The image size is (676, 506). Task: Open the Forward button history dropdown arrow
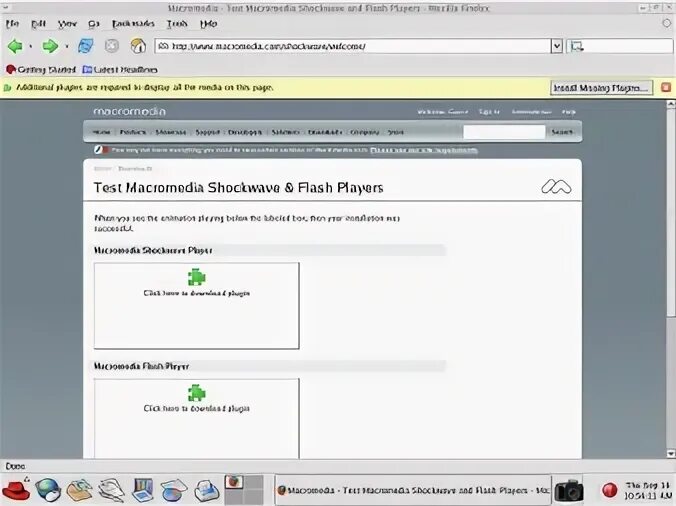click(66, 46)
